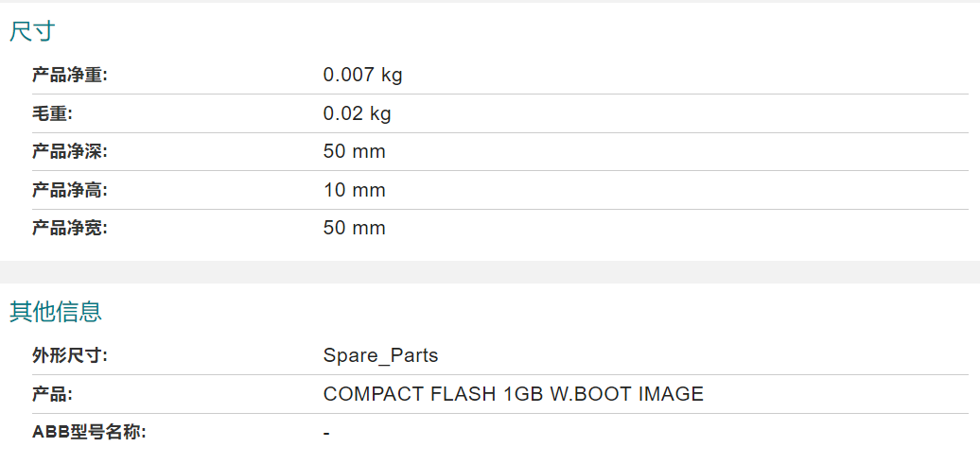
Task: Select the 毛重 label
Action: point(52,114)
